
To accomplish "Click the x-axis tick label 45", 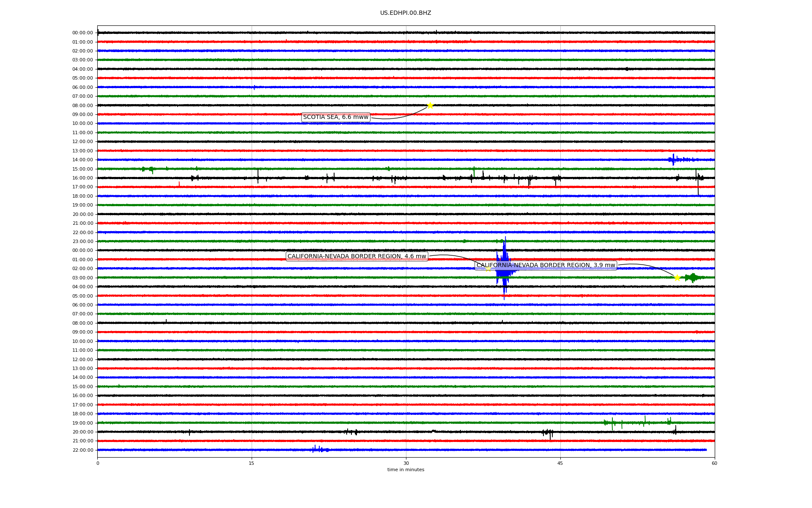I will 560,463.
